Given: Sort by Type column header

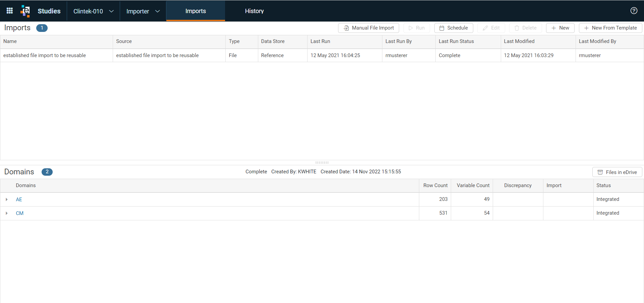Looking at the screenshot, I should 241,41.
